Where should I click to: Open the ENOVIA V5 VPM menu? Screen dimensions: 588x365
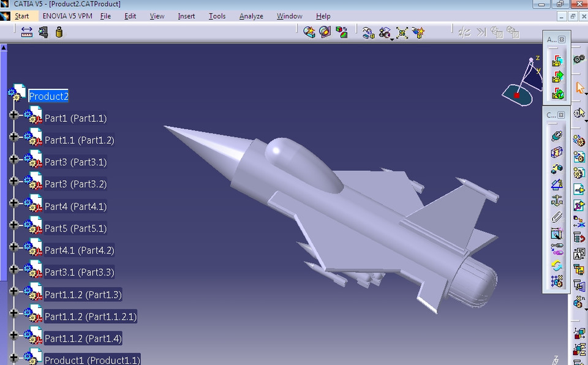click(x=67, y=16)
